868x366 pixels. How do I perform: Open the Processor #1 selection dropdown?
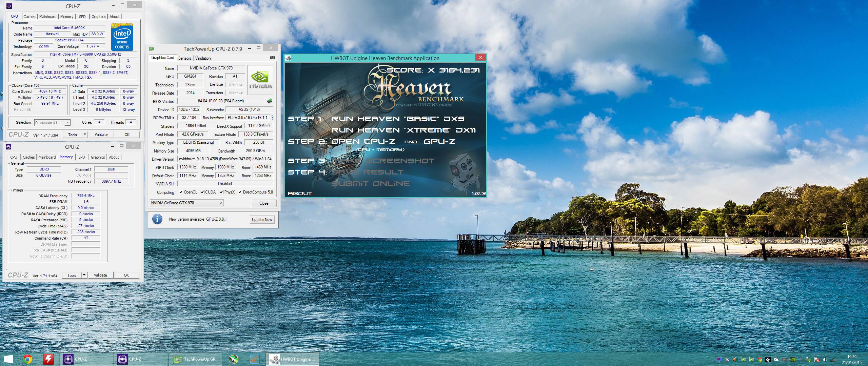[52, 123]
